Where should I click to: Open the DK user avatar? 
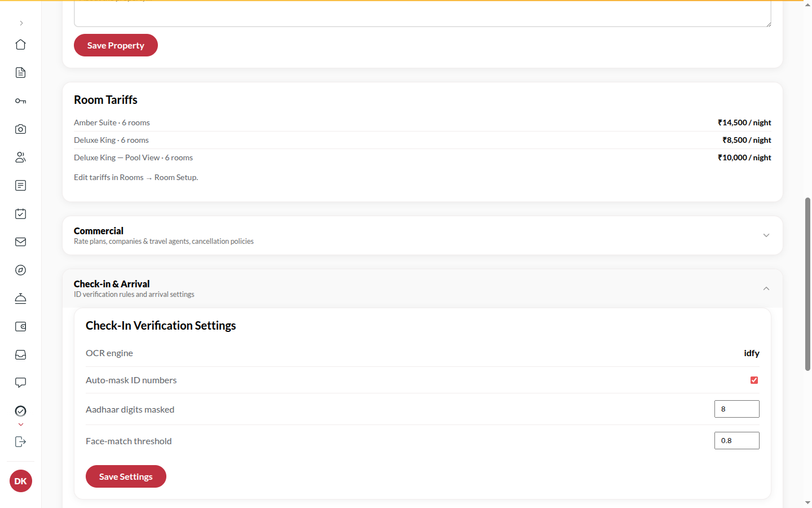point(21,481)
